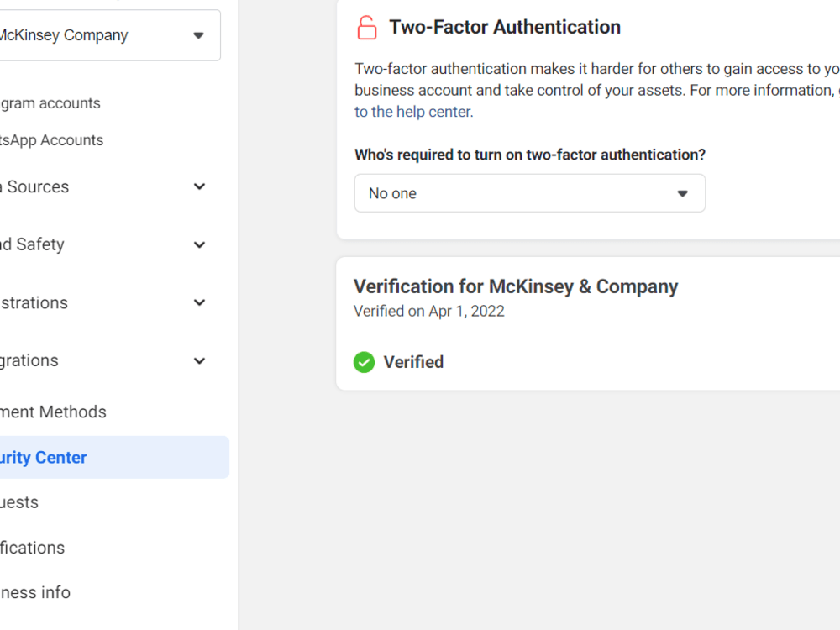Open the help center link

pos(413,112)
